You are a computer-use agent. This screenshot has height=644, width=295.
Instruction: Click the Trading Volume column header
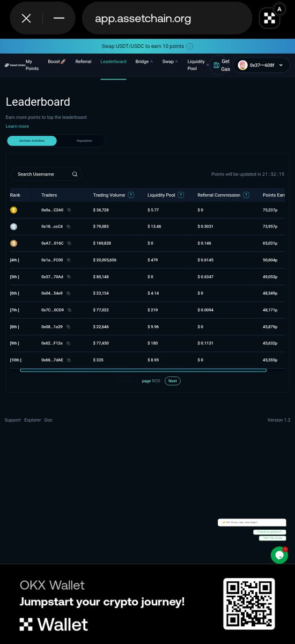point(109,195)
